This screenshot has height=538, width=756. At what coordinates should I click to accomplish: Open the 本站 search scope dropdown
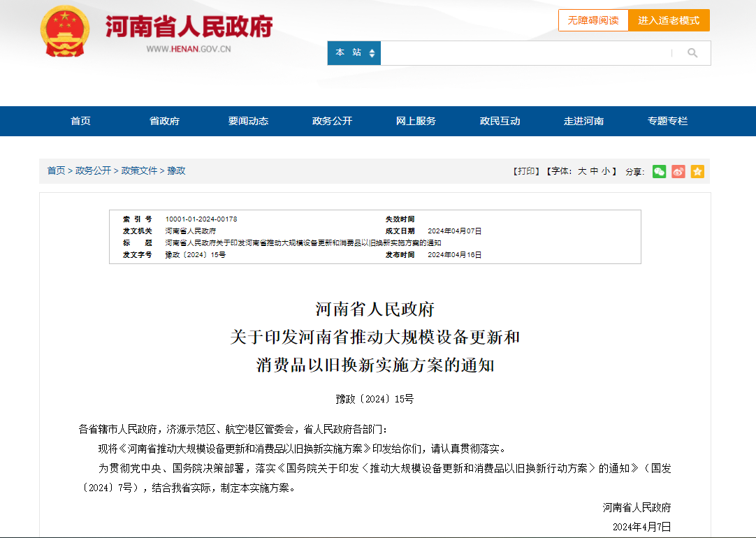click(354, 53)
